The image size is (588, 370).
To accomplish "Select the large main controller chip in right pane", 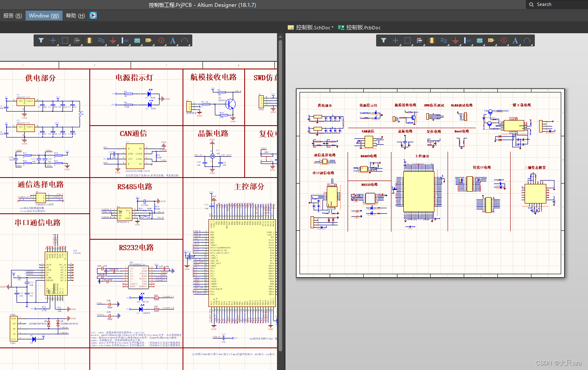I will [419, 192].
